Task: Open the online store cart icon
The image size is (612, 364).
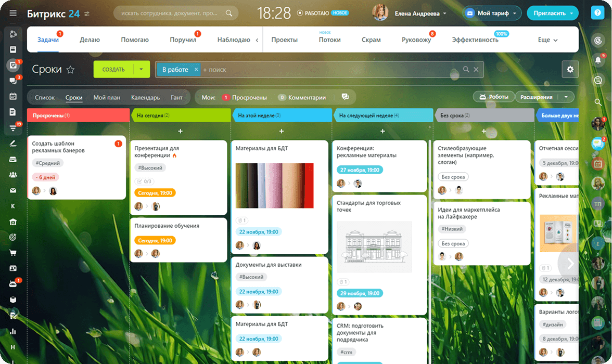Action: [x=13, y=253]
